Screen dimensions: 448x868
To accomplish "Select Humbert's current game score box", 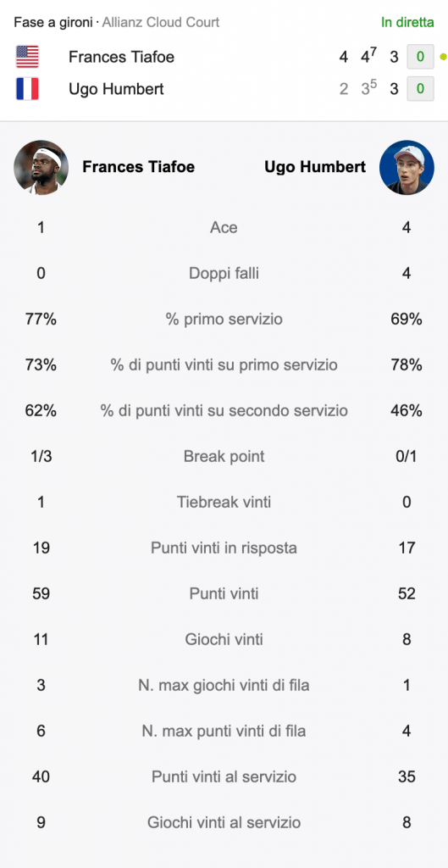I will coord(420,88).
